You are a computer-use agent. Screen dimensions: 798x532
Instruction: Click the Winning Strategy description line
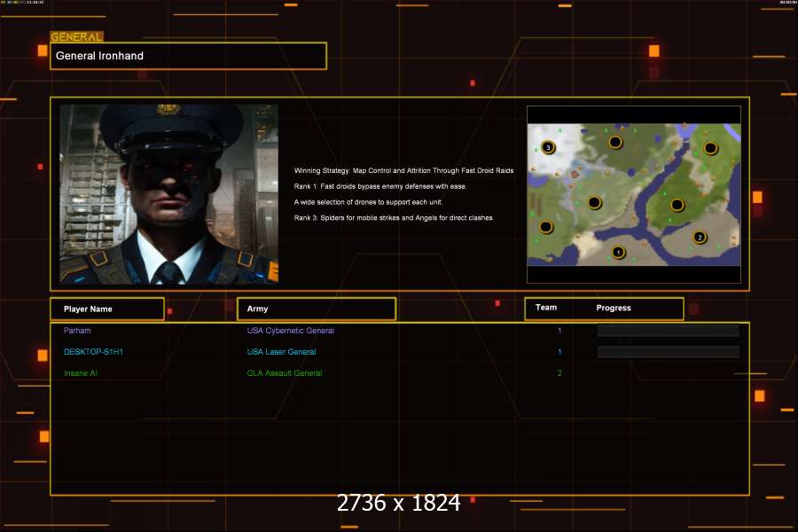403,170
